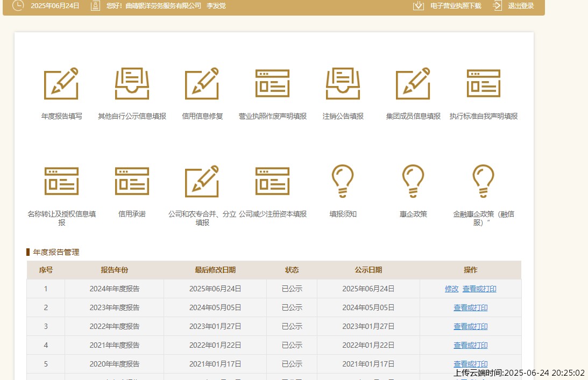Click the logout arrow icon
Image resolution: width=588 pixels, height=380 pixels.
point(497,5)
